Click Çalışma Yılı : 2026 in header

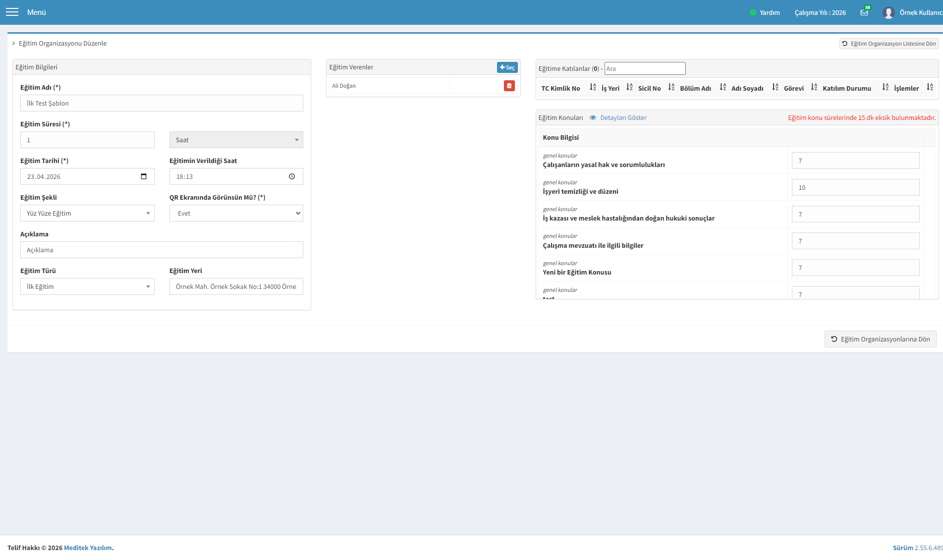(x=820, y=12)
